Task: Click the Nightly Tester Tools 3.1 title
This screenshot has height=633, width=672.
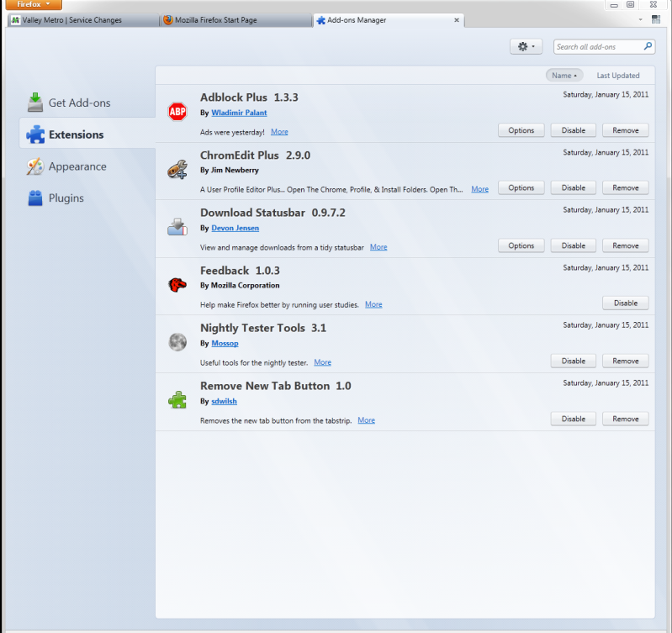Action: 263,328
